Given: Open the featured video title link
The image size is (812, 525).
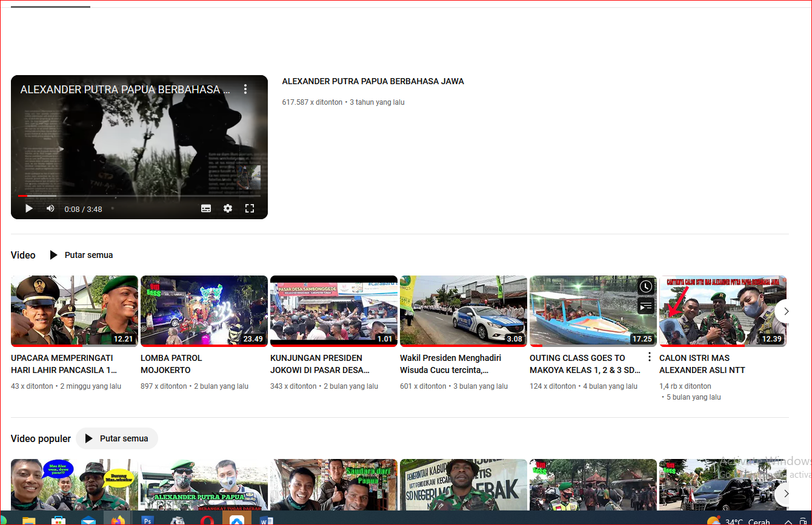Looking at the screenshot, I should tap(373, 81).
